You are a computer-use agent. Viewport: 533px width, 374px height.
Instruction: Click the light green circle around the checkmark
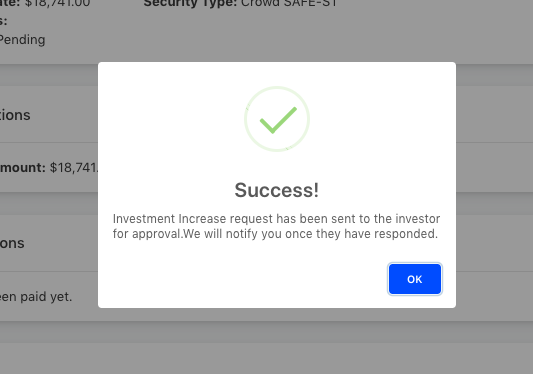[x=277, y=119]
